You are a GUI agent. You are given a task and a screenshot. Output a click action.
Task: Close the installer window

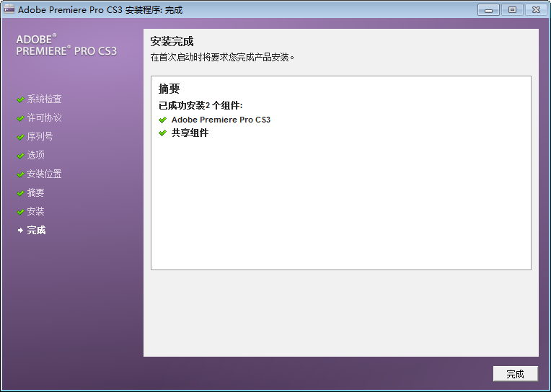click(x=536, y=9)
